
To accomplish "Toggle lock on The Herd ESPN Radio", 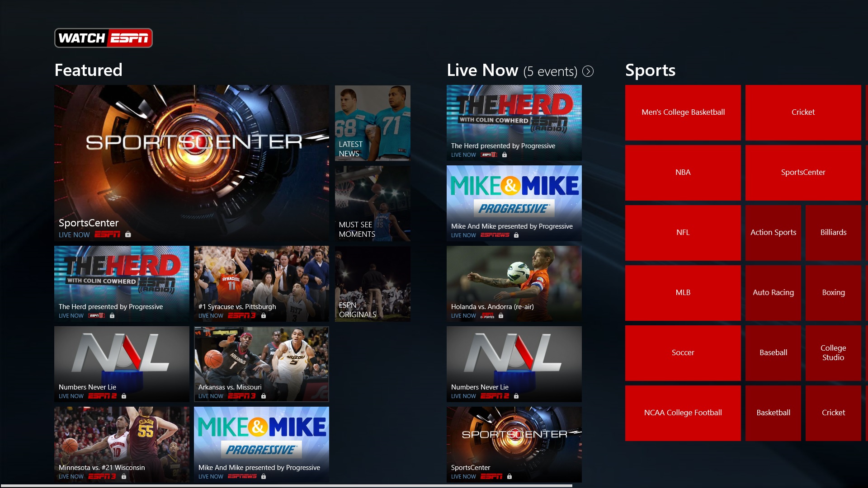I will pos(506,155).
